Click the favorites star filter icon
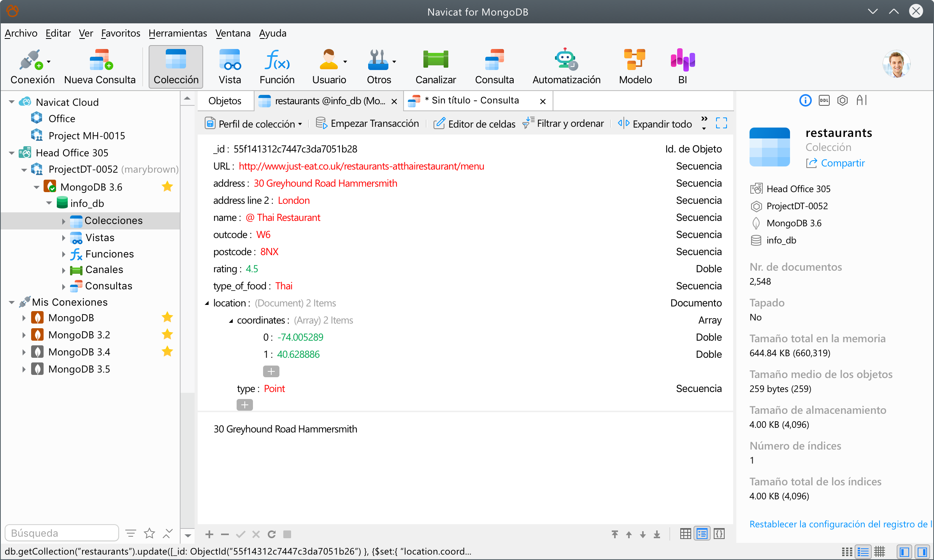This screenshot has width=934, height=560. pos(149,533)
